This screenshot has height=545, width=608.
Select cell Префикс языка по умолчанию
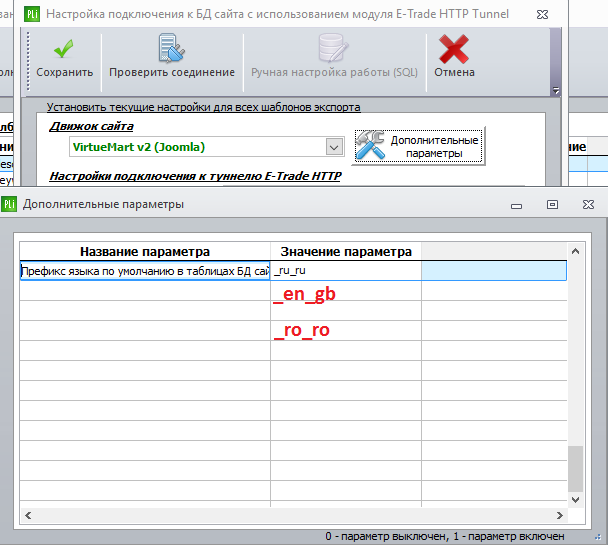pyautogui.click(x=145, y=271)
